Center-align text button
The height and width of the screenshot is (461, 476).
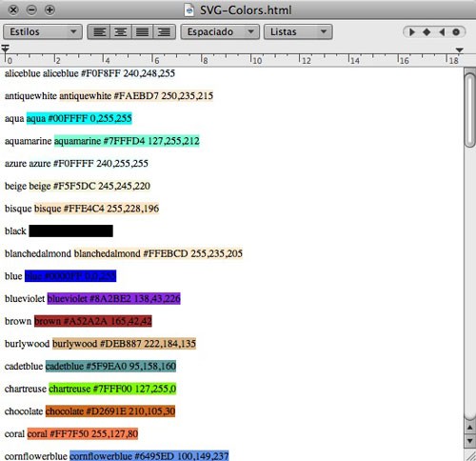pos(121,32)
